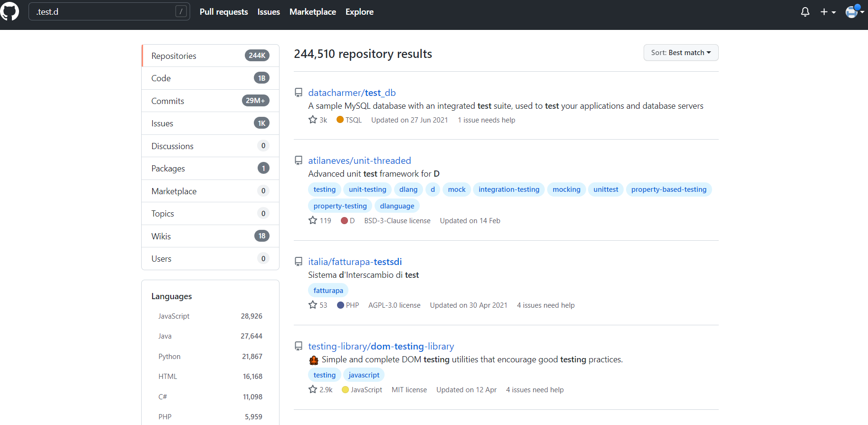The image size is (868, 425).
Task: Open Marketplace in the top navigation
Action: [313, 12]
